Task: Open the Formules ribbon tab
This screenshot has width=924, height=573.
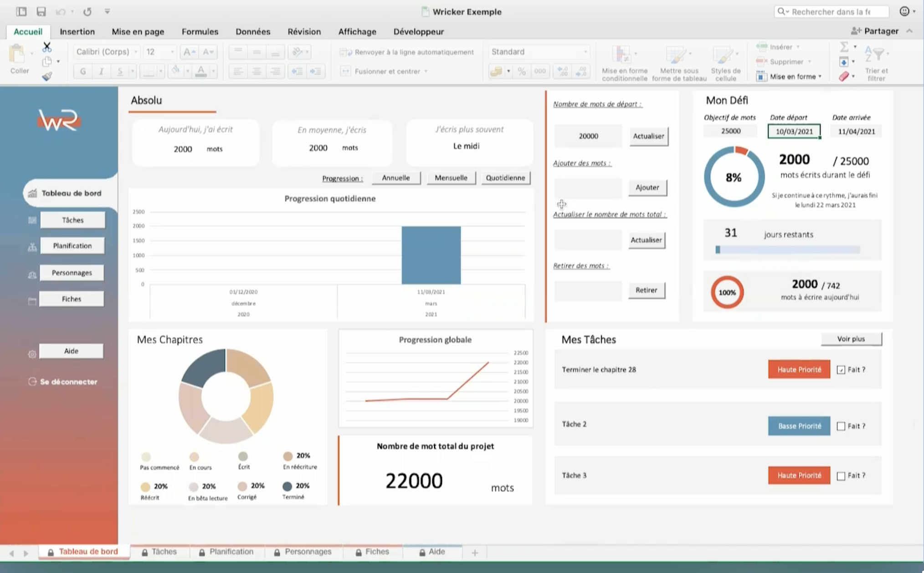Action: 200,31
